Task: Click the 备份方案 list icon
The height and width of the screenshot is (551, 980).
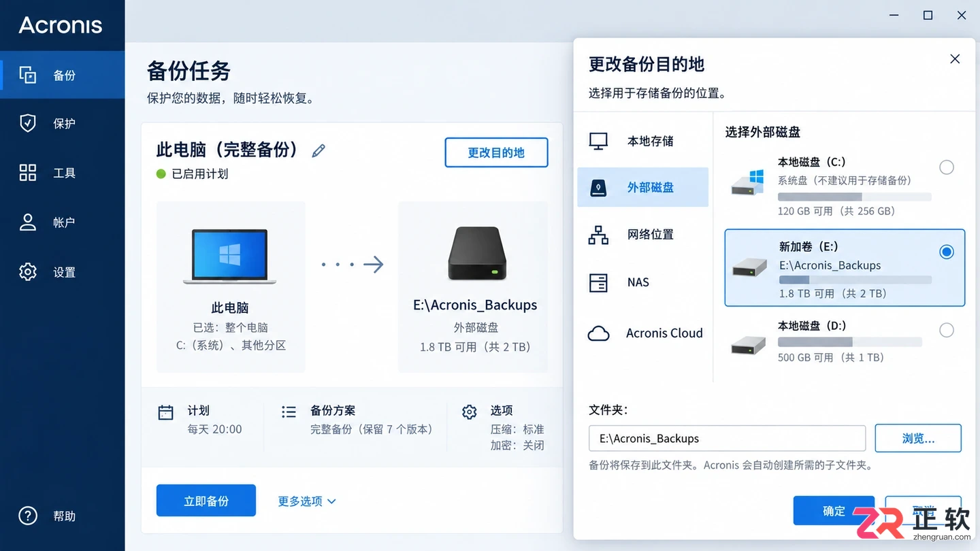Action: point(289,412)
